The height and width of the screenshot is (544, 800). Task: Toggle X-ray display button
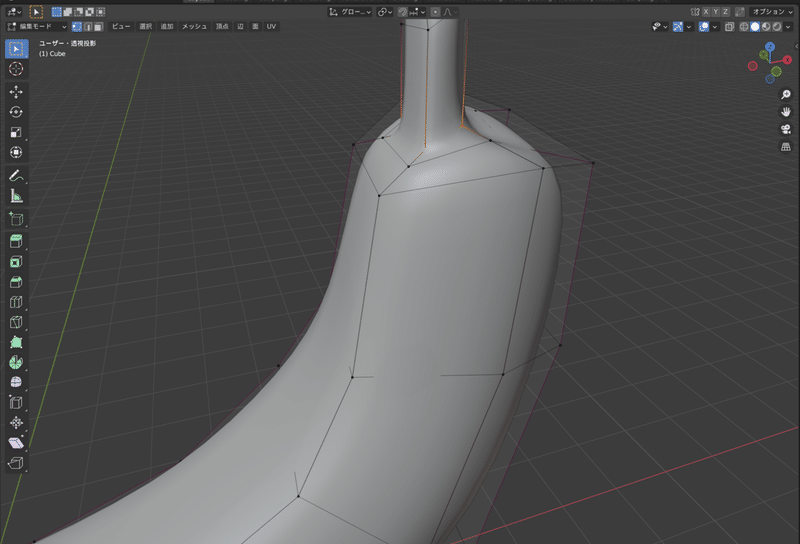[x=729, y=26]
